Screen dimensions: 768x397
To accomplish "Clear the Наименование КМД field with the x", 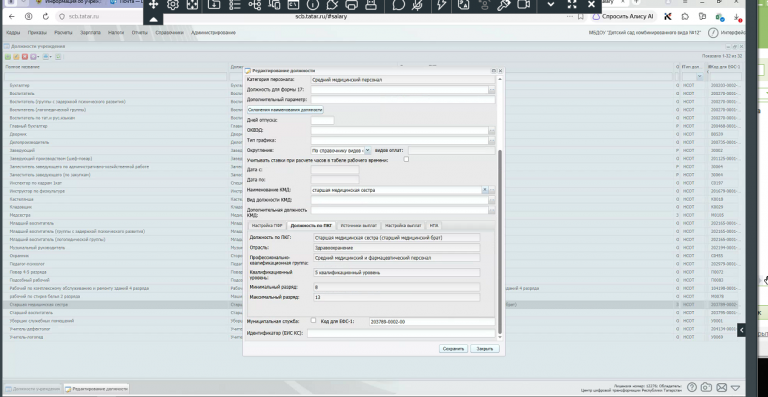I will tap(485, 190).
